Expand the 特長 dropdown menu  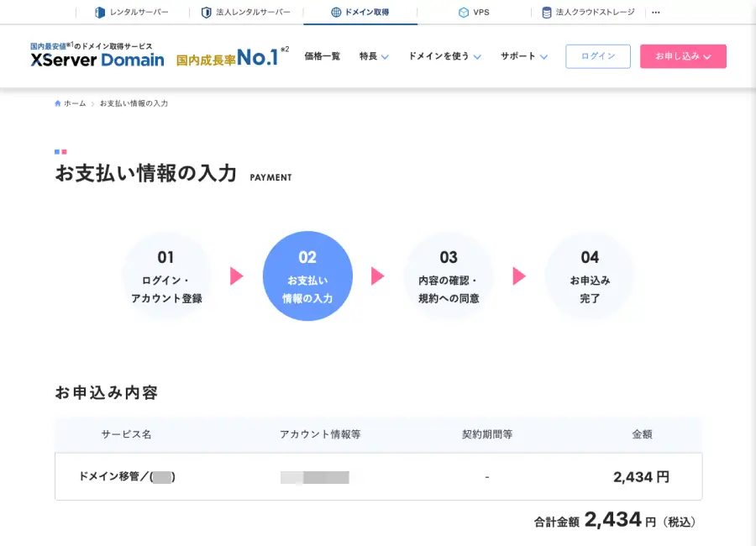pos(373,56)
